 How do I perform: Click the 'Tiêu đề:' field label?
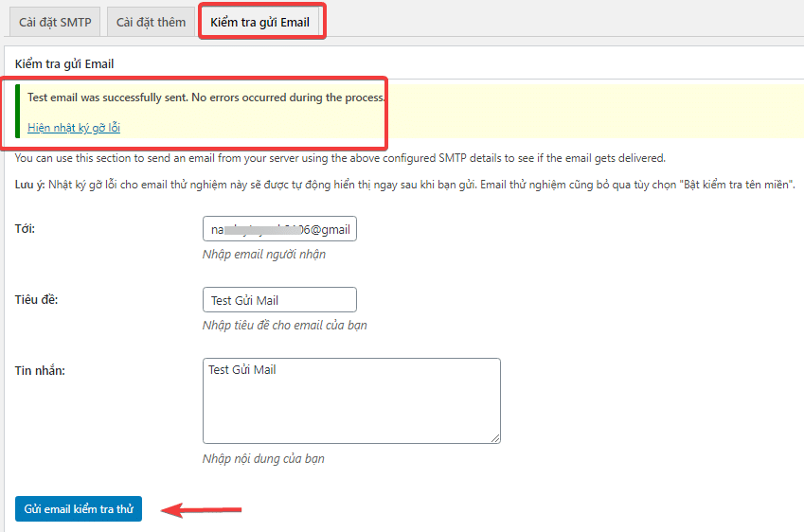tap(37, 300)
